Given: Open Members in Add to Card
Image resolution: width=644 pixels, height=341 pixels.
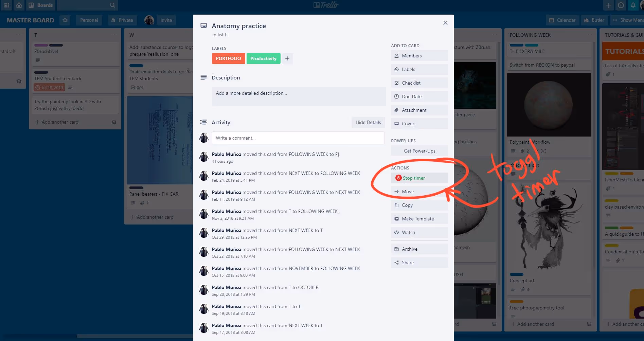Looking at the screenshot, I should (419, 56).
